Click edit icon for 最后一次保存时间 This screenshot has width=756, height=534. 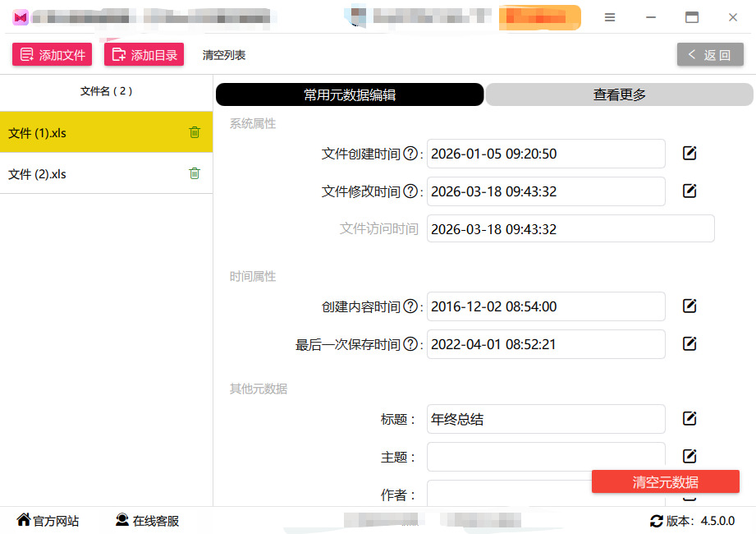click(x=690, y=344)
